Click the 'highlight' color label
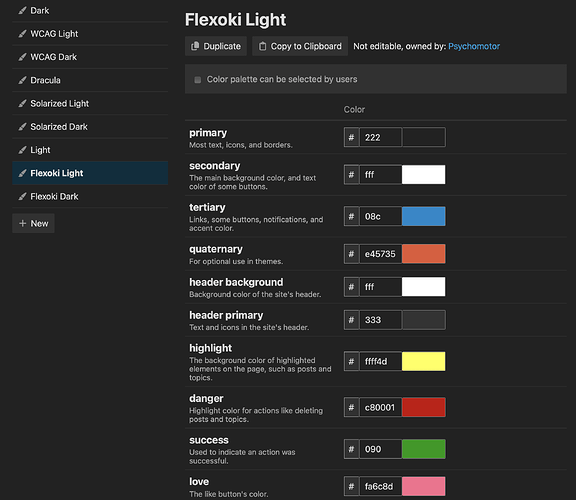Viewport: 576px width, 500px height. click(x=210, y=348)
